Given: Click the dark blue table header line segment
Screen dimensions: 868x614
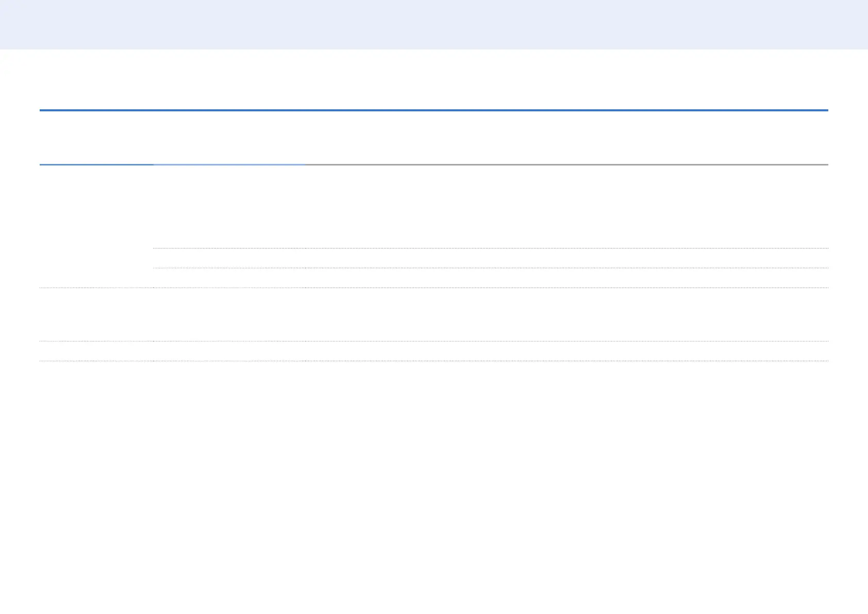Looking at the screenshot, I should (96, 164).
